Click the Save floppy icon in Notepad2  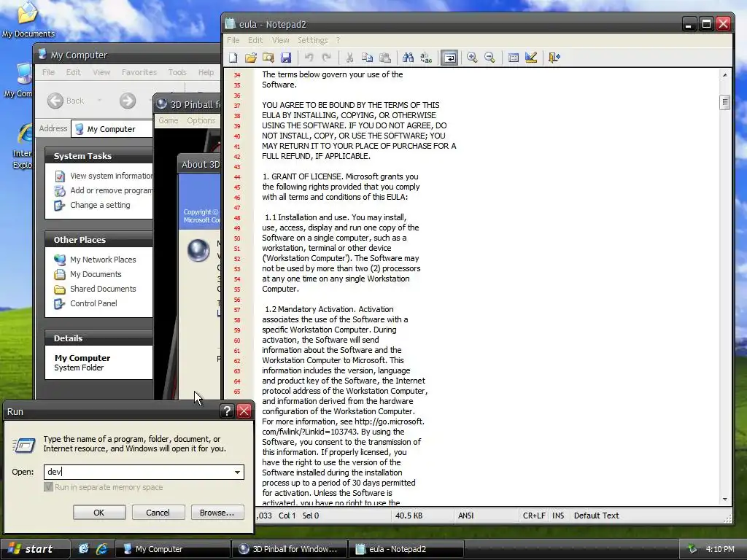pos(286,58)
